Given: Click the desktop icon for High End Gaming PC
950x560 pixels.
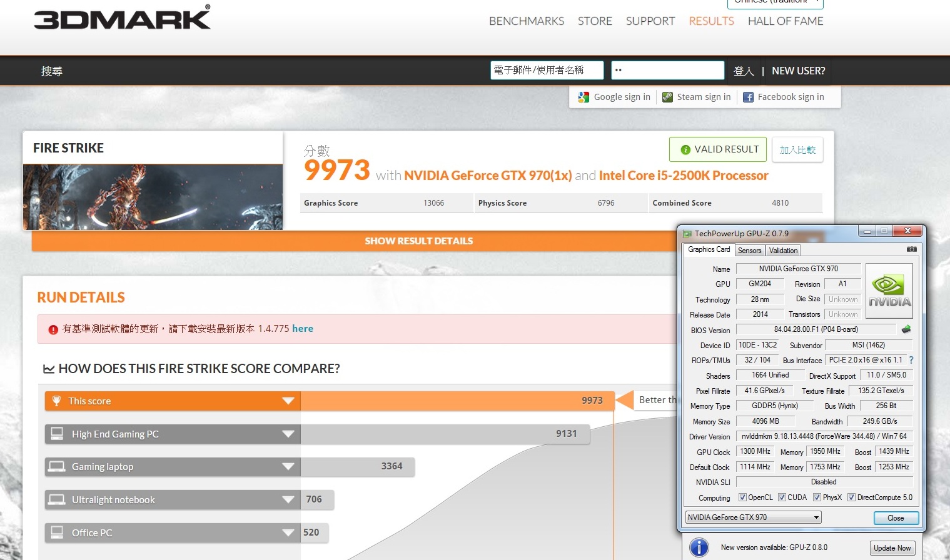Looking at the screenshot, I should coord(57,434).
